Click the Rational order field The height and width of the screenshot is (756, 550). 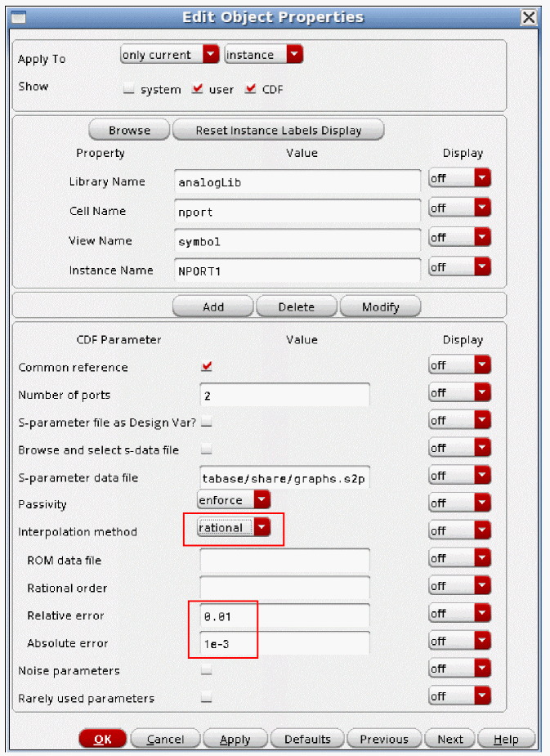(x=285, y=588)
